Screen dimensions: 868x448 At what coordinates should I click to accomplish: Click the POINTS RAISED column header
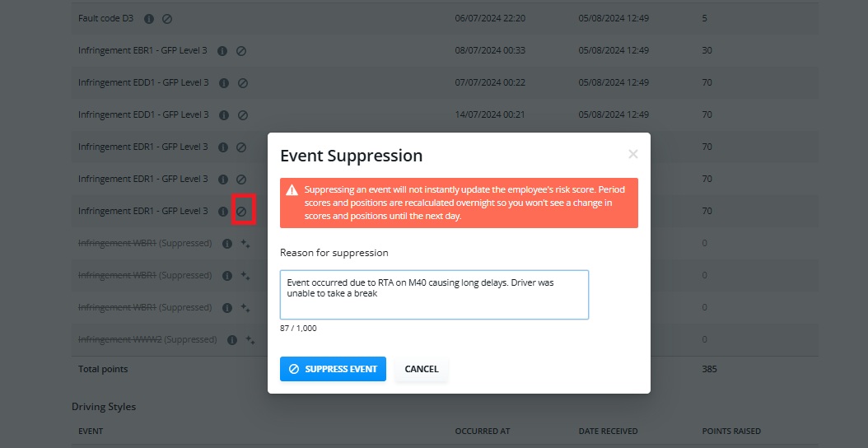[730, 431]
